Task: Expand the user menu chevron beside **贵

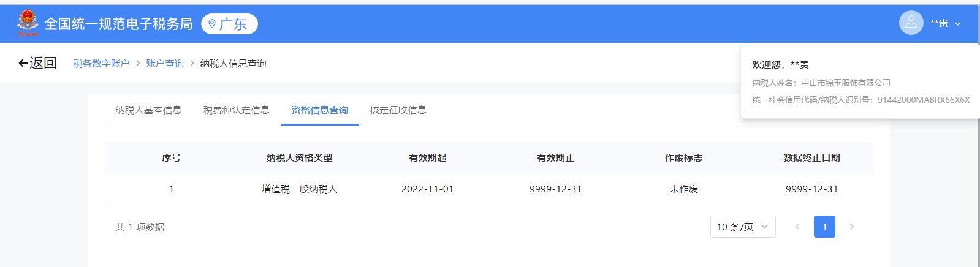Action: (957, 24)
